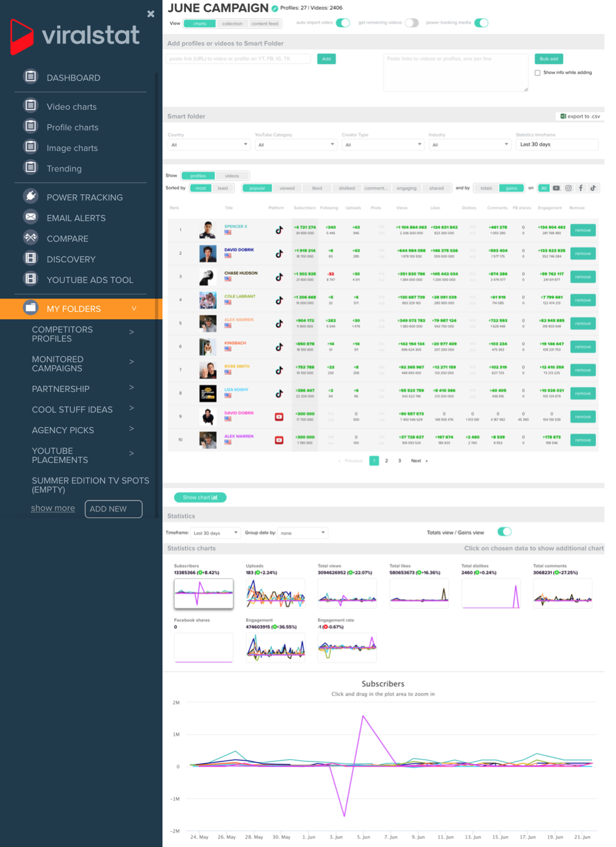
Task: Click the show more link
Action: [x=53, y=508]
